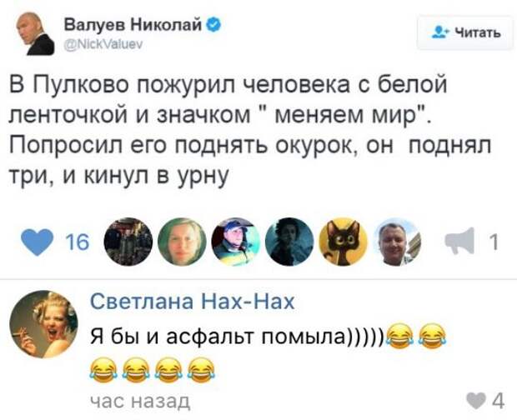The height and width of the screenshot is (420, 517).
Task: Open the smiling man liker avatar
Action: point(397,242)
